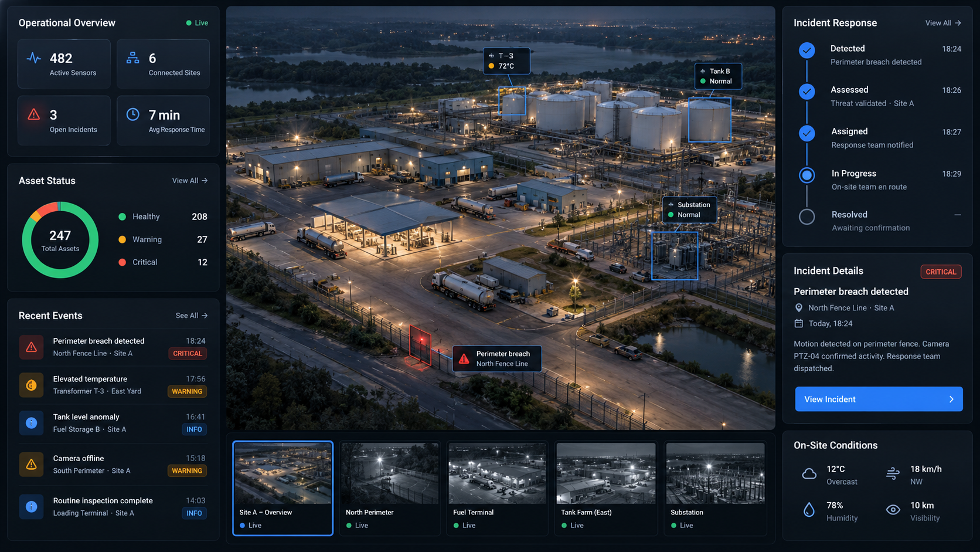This screenshot has height=552, width=980.
Task: Click the INFO badge on Tank level anomaly
Action: (x=194, y=429)
